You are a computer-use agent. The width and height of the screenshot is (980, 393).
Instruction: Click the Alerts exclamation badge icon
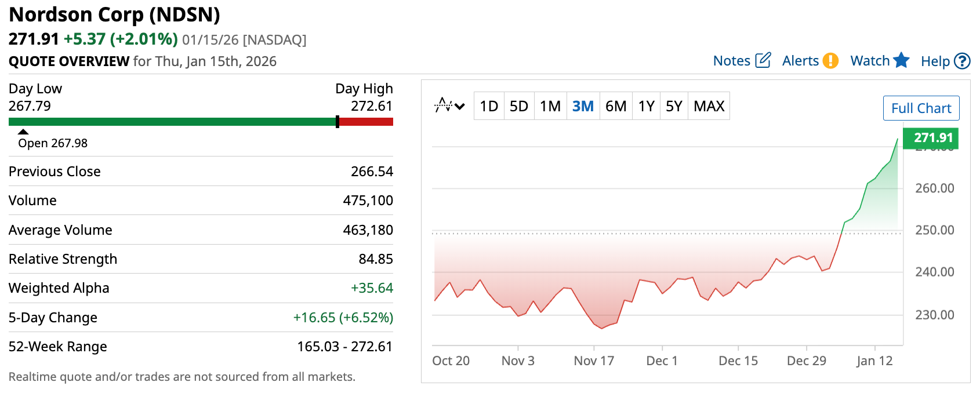830,61
